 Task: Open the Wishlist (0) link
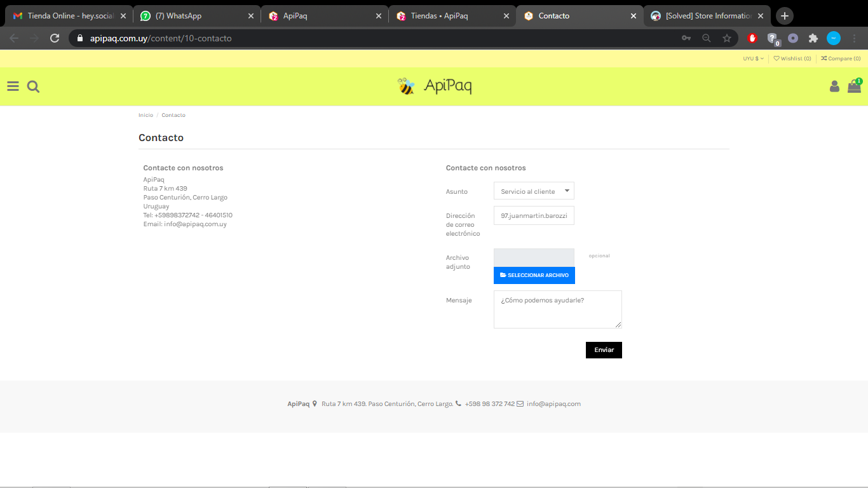[x=792, y=58]
